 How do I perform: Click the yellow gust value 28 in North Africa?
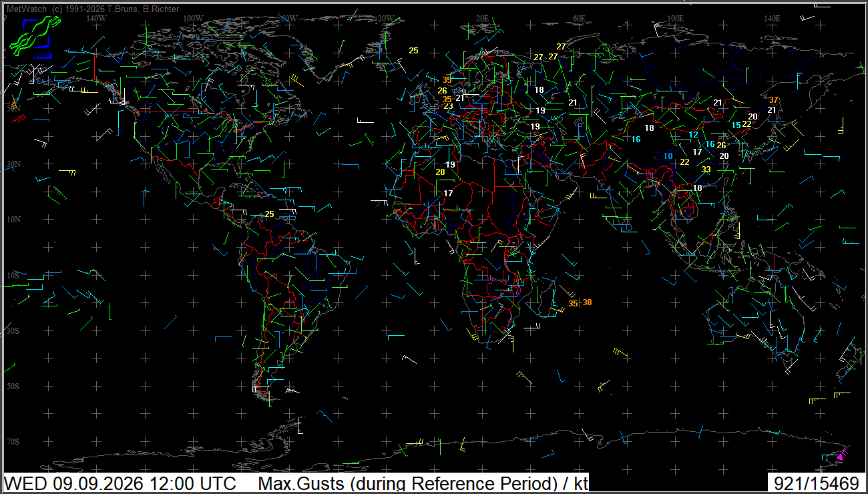[440, 172]
